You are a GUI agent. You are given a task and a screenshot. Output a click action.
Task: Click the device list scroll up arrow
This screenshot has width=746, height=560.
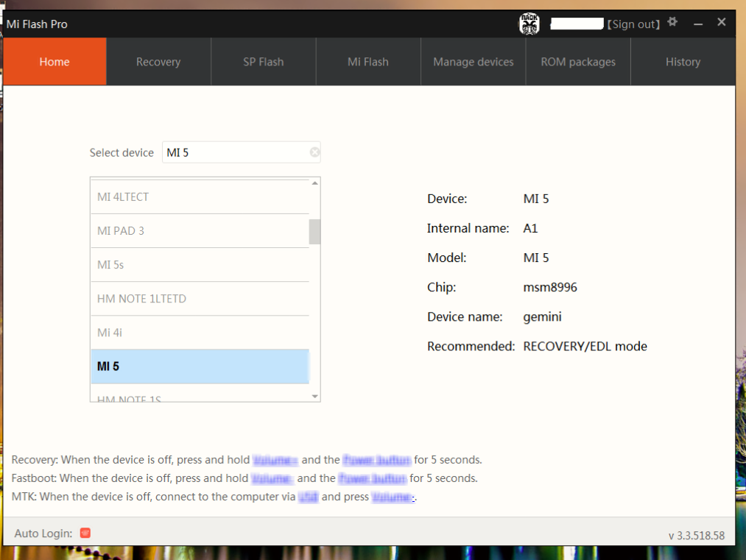point(315,183)
